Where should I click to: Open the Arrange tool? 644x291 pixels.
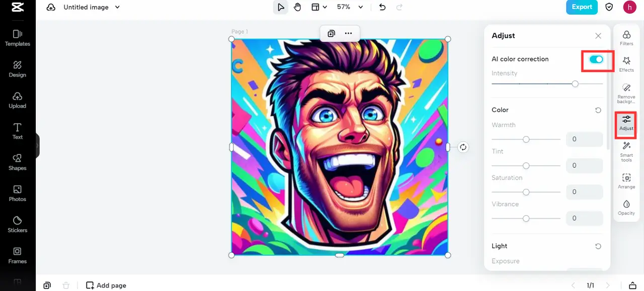[x=626, y=181]
